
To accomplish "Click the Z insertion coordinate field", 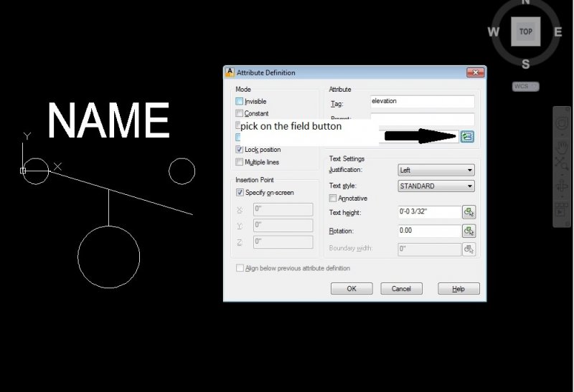I will pyautogui.click(x=283, y=242).
